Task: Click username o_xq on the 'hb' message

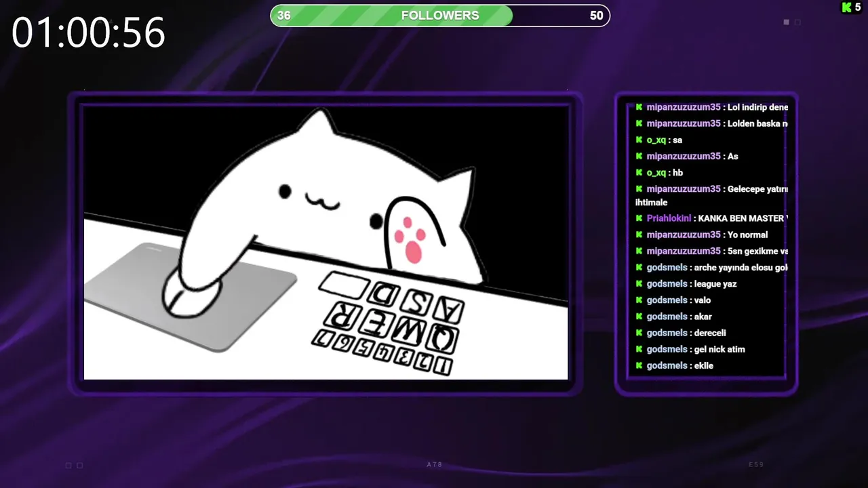Action: (656, 173)
